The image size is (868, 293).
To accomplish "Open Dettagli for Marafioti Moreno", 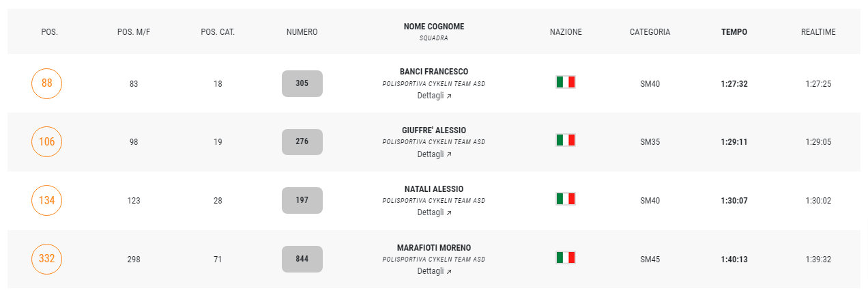I will click(x=434, y=271).
